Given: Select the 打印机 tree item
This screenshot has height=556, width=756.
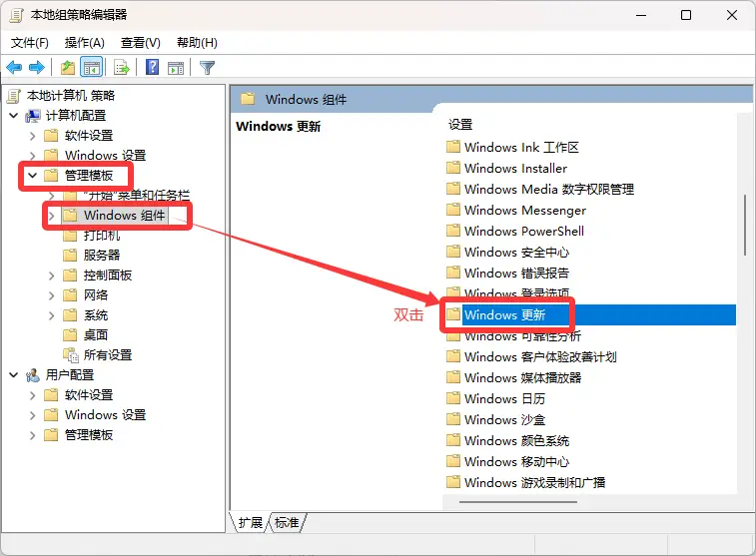Looking at the screenshot, I should (102, 236).
